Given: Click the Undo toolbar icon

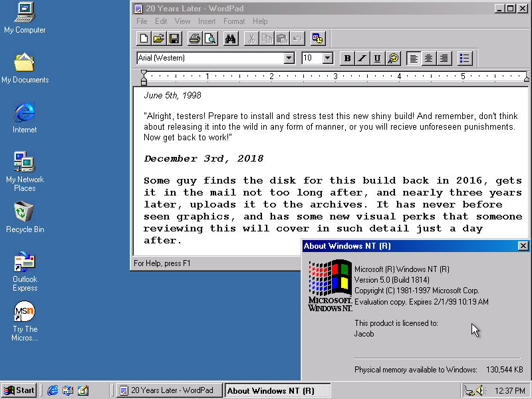Looking at the screenshot, I should coord(297,39).
